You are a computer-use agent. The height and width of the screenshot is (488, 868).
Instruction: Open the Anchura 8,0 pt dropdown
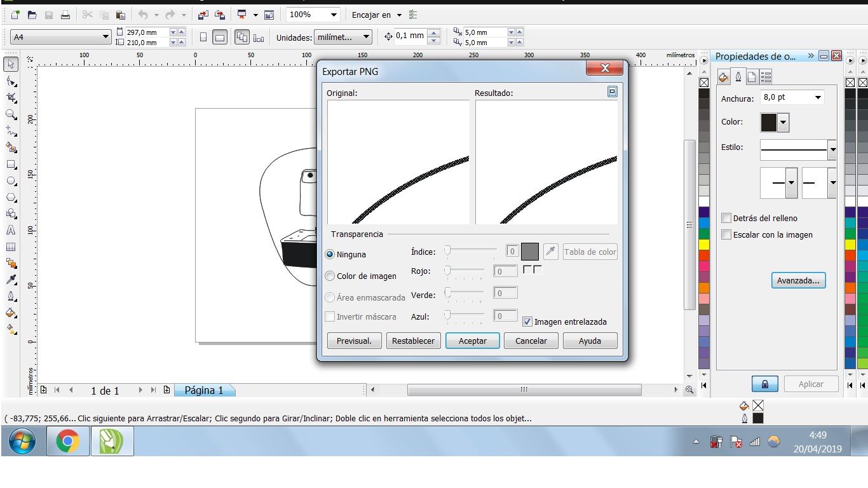coord(818,97)
